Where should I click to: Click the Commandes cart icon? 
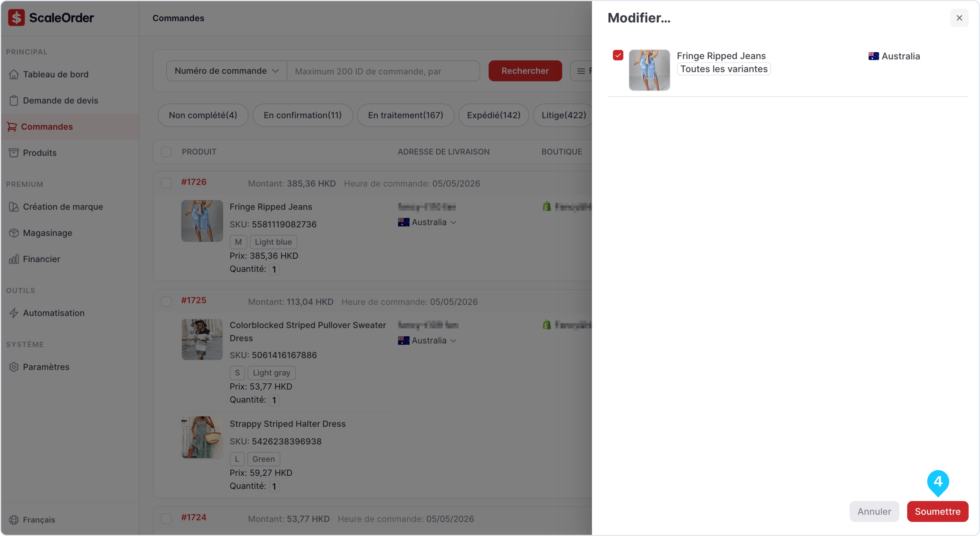12,127
